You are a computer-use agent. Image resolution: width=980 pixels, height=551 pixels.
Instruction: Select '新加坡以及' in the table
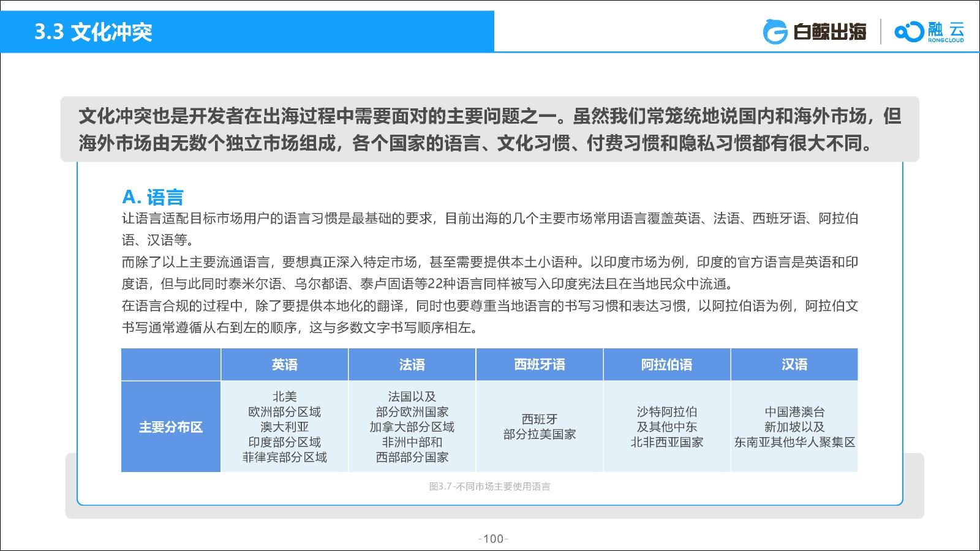coord(794,427)
